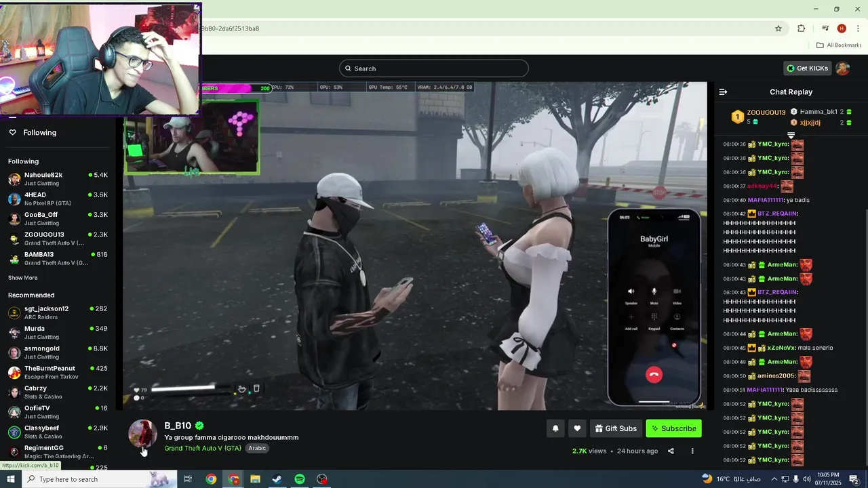Click the B_B10 channel name

pyautogui.click(x=178, y=426)
